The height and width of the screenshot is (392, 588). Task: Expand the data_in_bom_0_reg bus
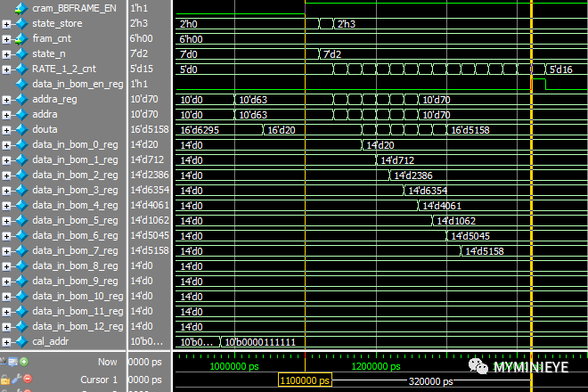tap(6, 145)
